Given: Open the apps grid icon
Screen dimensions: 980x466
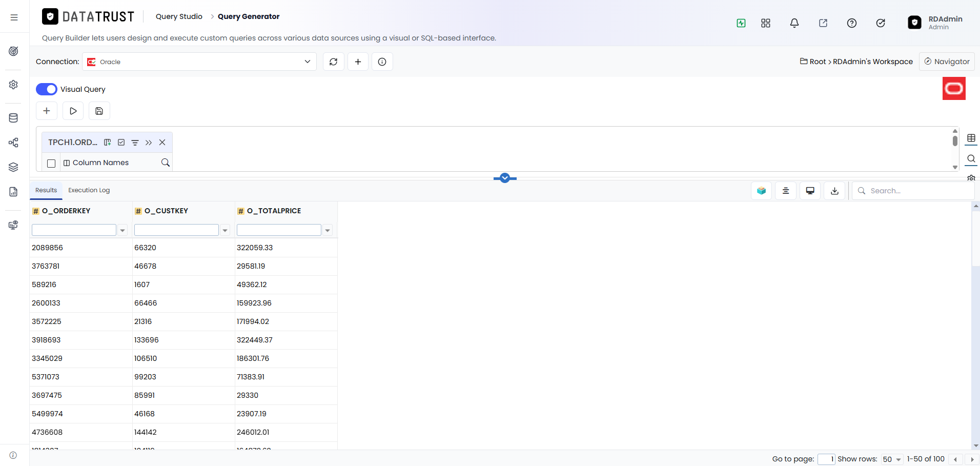Looking at the screenshot, I should (x=766, y=23).
